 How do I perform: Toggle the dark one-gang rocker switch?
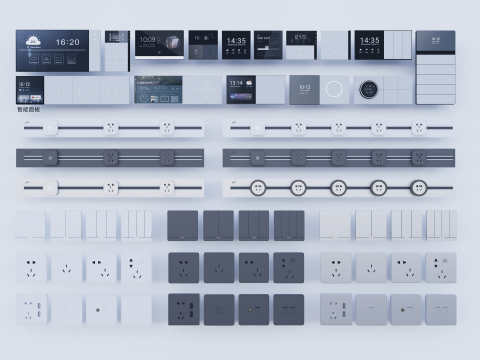pos(182,226)
